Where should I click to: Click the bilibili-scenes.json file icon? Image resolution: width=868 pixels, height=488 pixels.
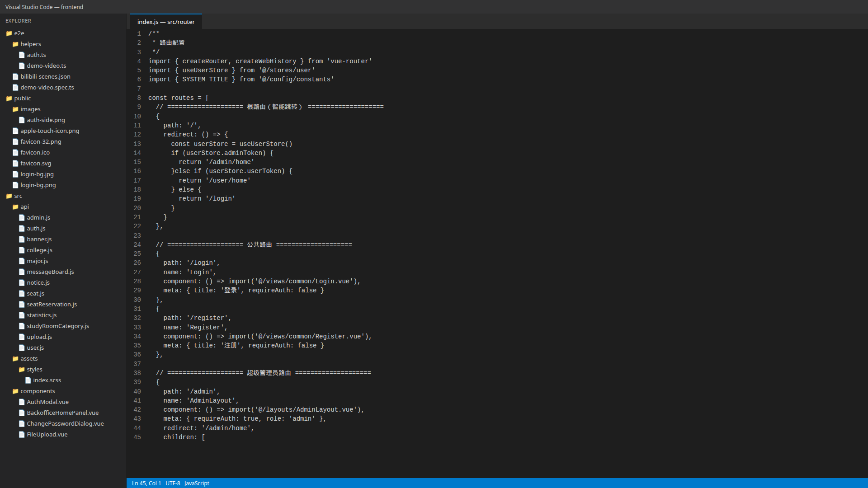coord(15,77)
